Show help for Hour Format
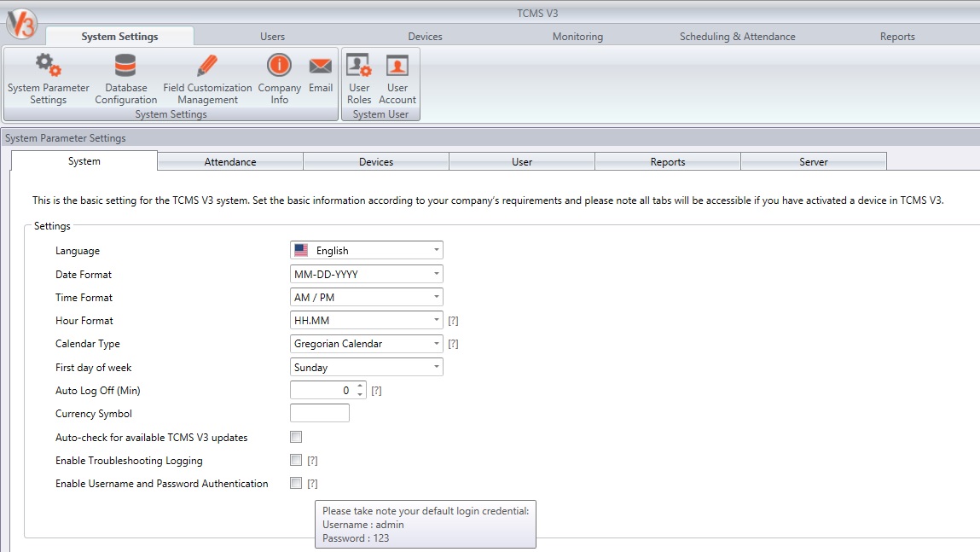This screenshot has height=552, width=980. click(453, 321)
